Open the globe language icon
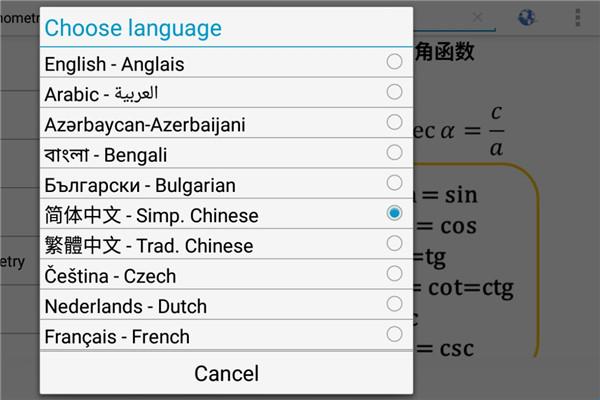Image resolution: width=600 pixels, height=400 pixels. 527,17
